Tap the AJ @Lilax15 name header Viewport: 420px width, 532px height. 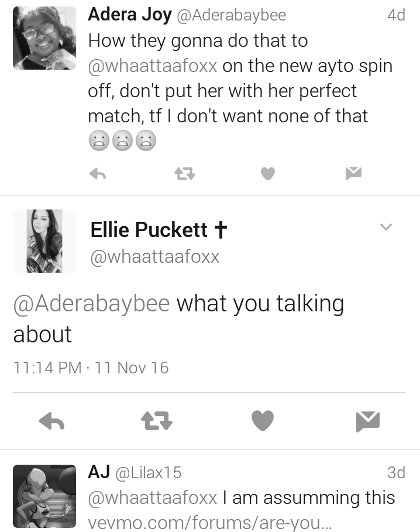(x=135, y=472)
